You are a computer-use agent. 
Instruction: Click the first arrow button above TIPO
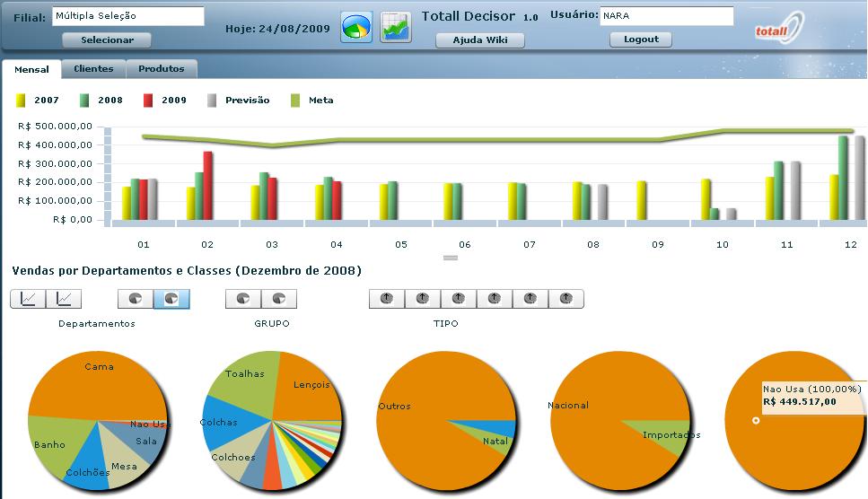387,299
